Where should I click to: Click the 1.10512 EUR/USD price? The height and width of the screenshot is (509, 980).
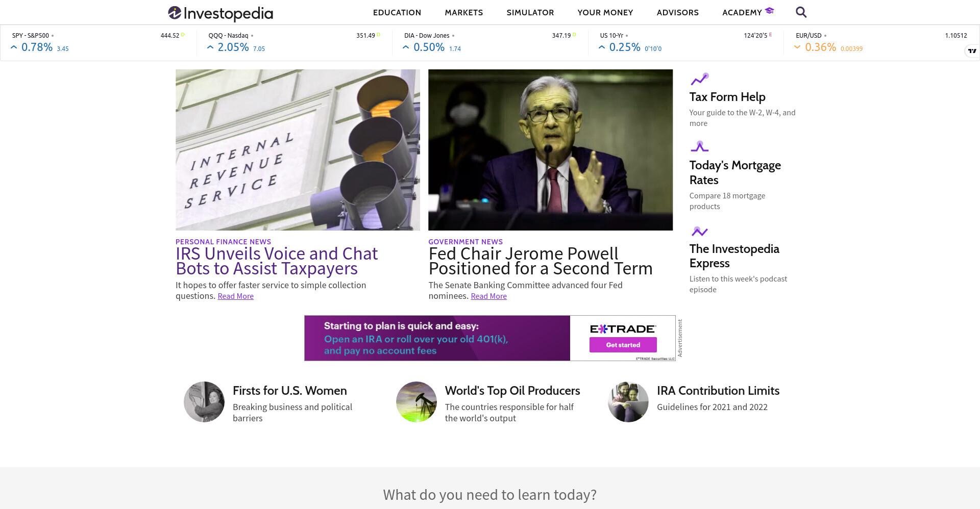[956, 36]
